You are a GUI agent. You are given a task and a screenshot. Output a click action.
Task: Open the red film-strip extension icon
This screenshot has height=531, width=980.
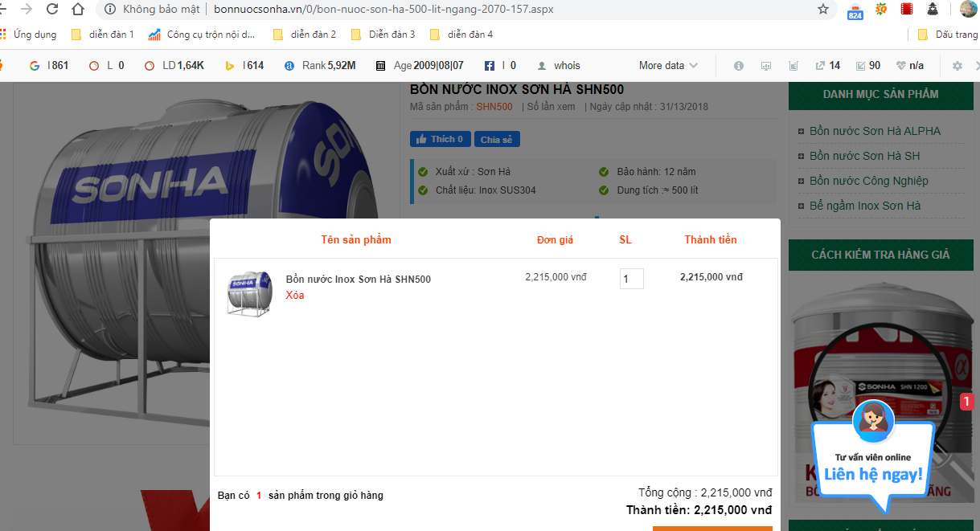point(907,10)
